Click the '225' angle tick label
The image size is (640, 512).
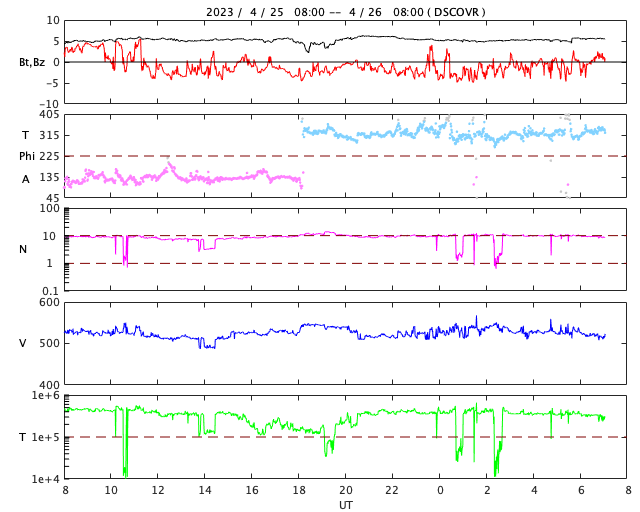point(49,156)
